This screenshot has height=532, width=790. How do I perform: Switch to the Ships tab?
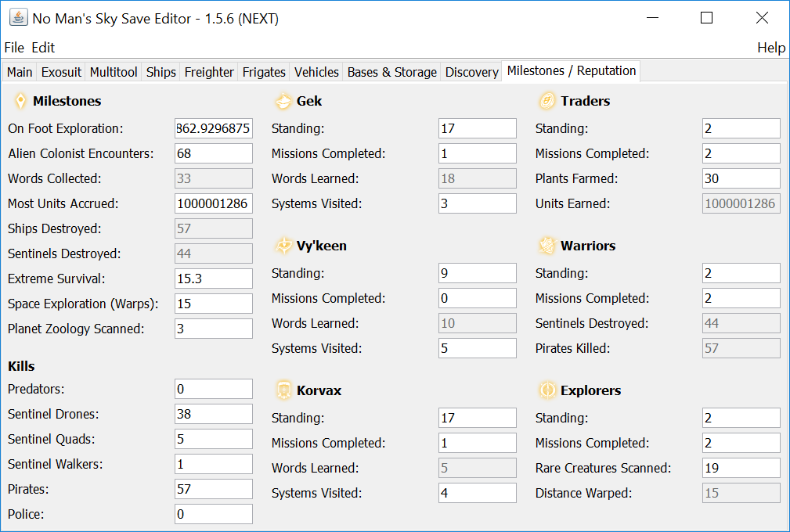click(x=161, y=72)
